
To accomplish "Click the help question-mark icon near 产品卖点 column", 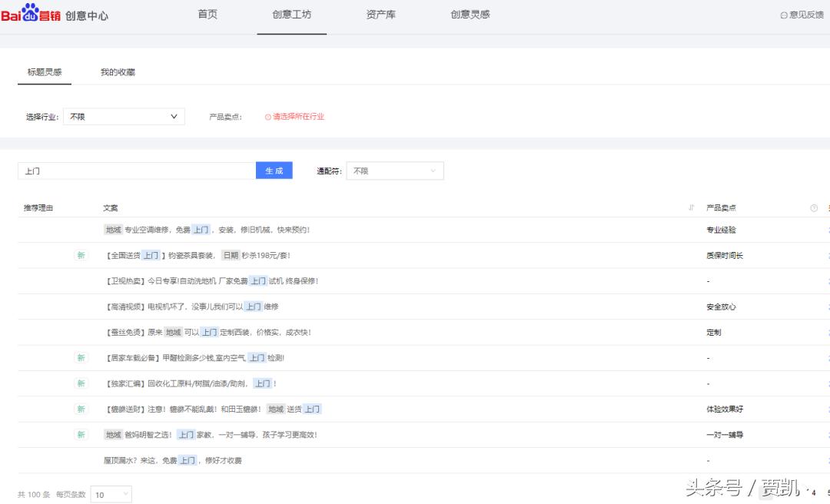I will pyautogui.click(x=814, y=207).
